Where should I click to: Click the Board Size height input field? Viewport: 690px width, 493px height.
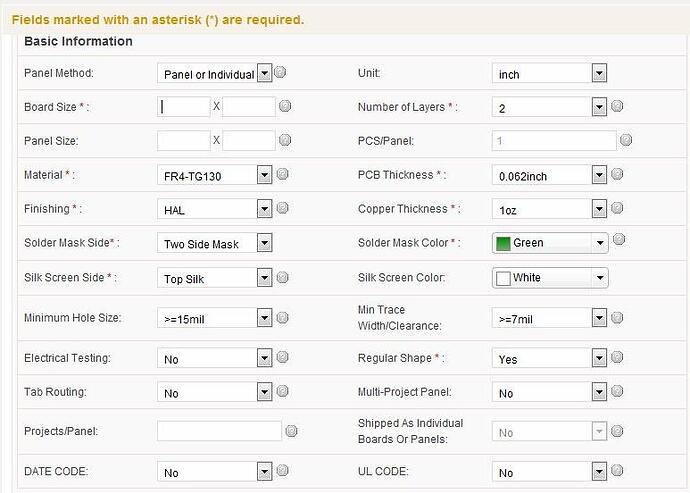(x=249, y=107)
